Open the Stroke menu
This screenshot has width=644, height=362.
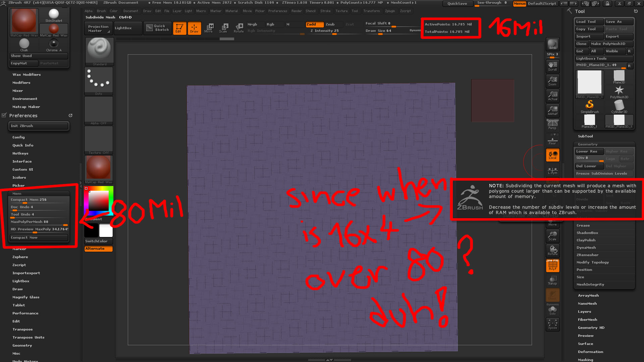(325, 11)
